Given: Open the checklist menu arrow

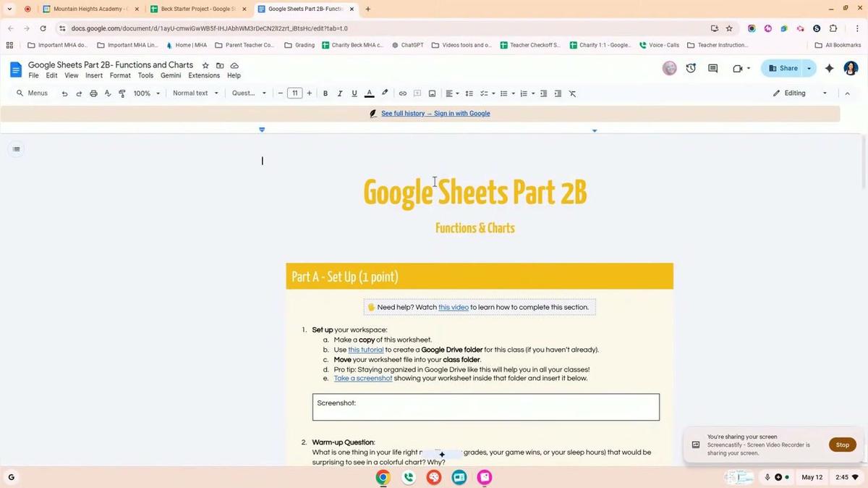Looking at the screenshot, I should click(x=493, y=93).
